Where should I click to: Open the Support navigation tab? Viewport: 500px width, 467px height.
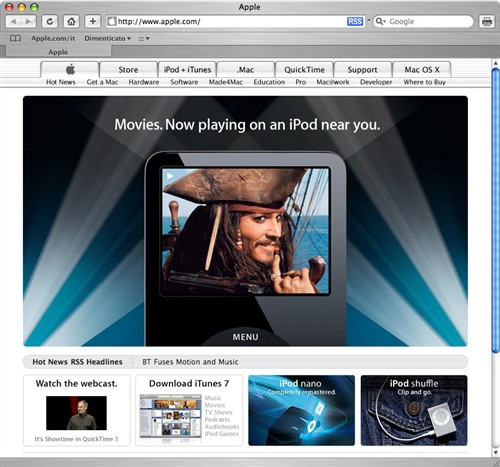(362, 69)
